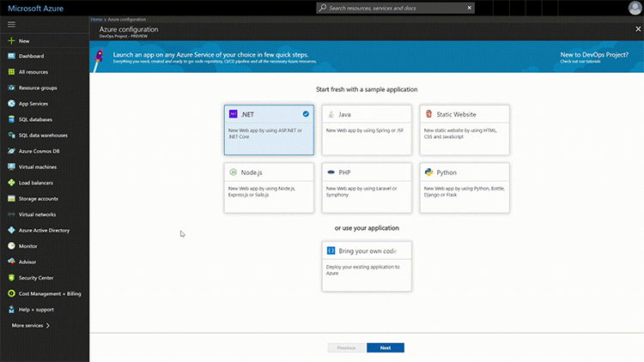Select the Java sample application card
Screen dimensions: 644x362
point(367,130)
